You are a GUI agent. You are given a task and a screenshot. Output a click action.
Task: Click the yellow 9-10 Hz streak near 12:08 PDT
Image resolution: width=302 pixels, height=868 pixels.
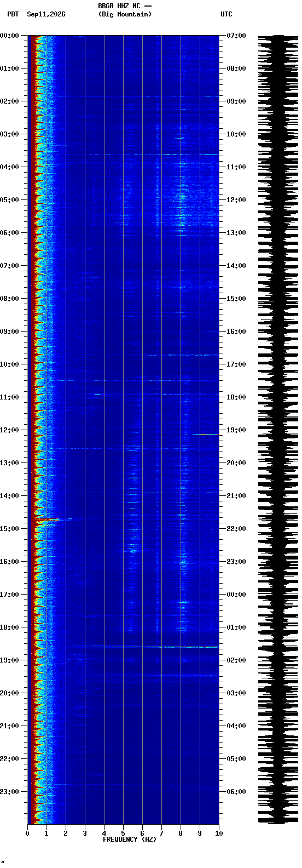pos(206,434)
